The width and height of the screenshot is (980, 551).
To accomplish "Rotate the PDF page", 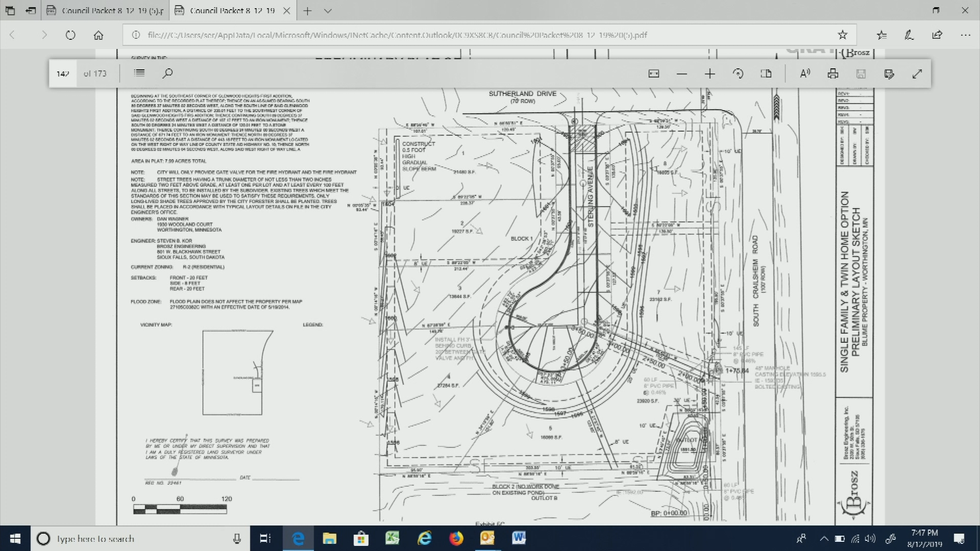I will pos(738,74).
